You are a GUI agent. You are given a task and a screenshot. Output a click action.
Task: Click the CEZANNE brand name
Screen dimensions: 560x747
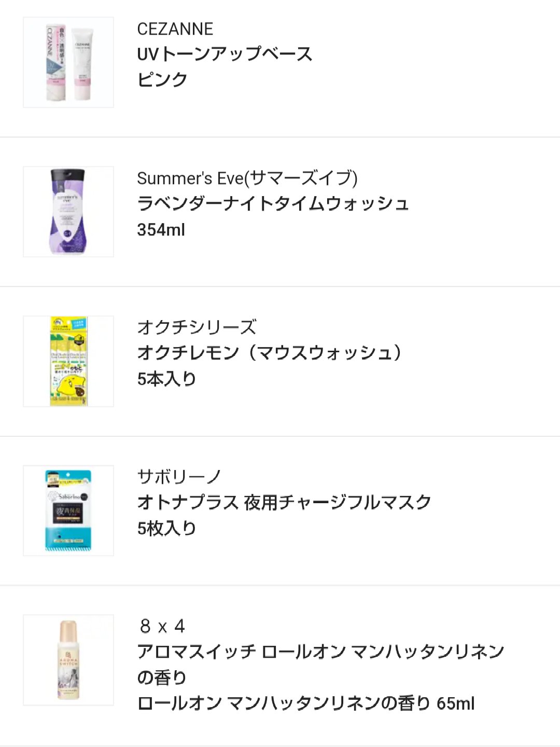pyautogui.click(x=175, y=29)
